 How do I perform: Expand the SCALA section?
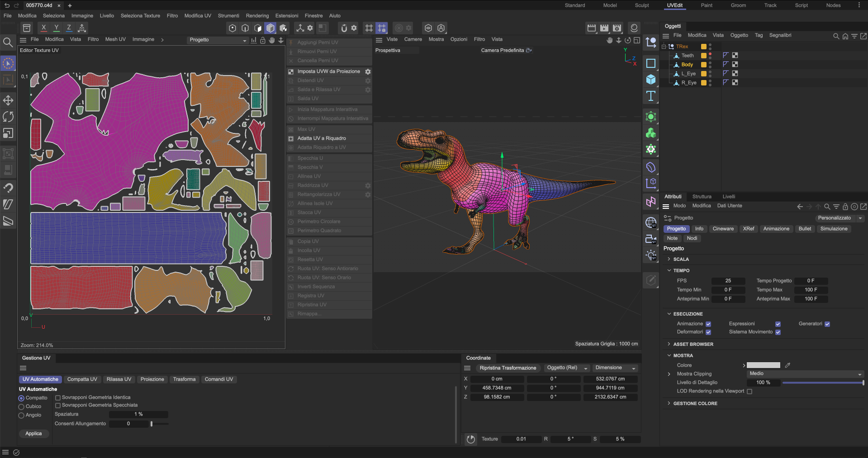click(x=669, y=259)
